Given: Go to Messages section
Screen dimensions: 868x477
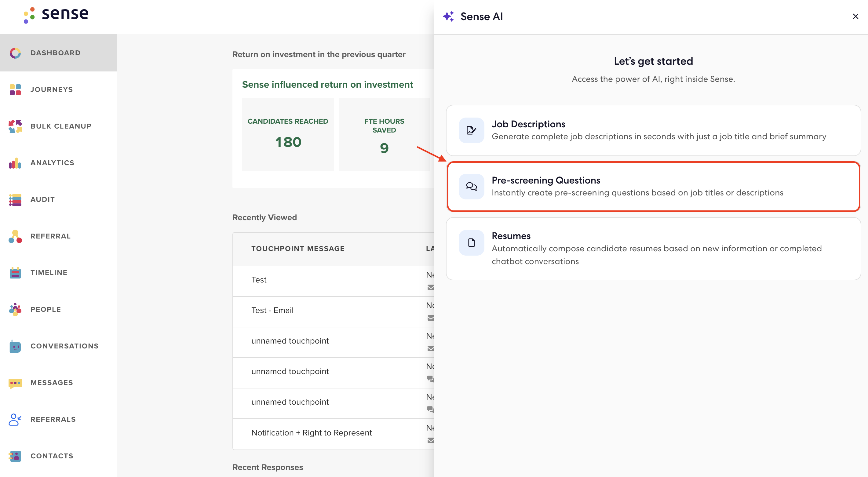Looking at the screenshot, I should 59,383.
